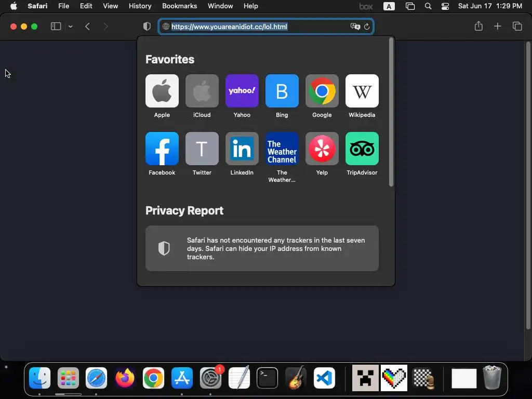
Task: Open the blank white window thumbnail in the Dock
Action: pyautogui.click(x=464, y=378)
